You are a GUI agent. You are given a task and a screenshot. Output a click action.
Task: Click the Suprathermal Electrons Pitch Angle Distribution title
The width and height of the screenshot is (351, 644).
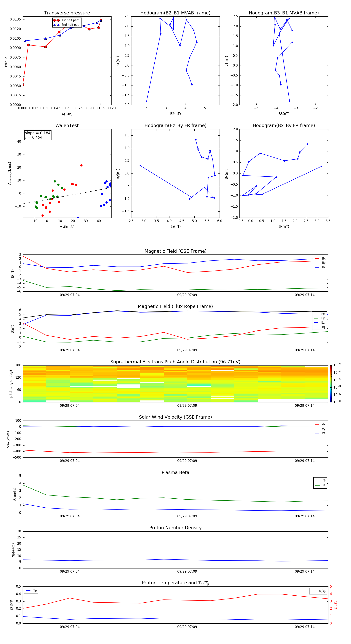pos(175,362)
